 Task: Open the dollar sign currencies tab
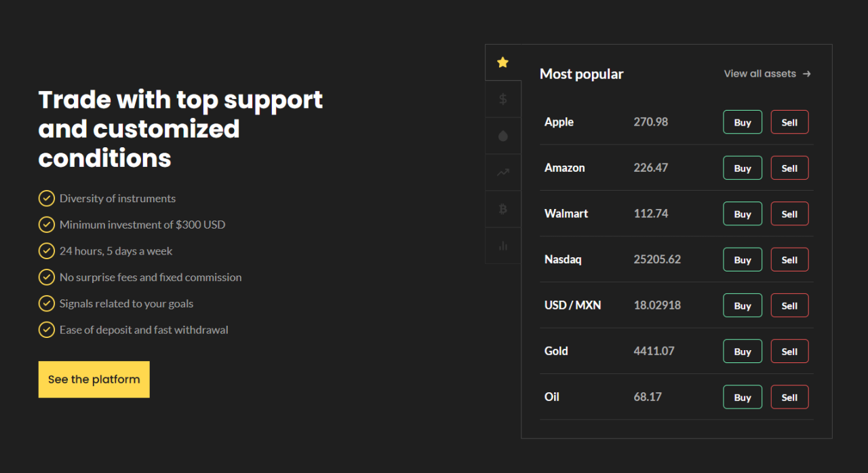(x=502, y=99)
